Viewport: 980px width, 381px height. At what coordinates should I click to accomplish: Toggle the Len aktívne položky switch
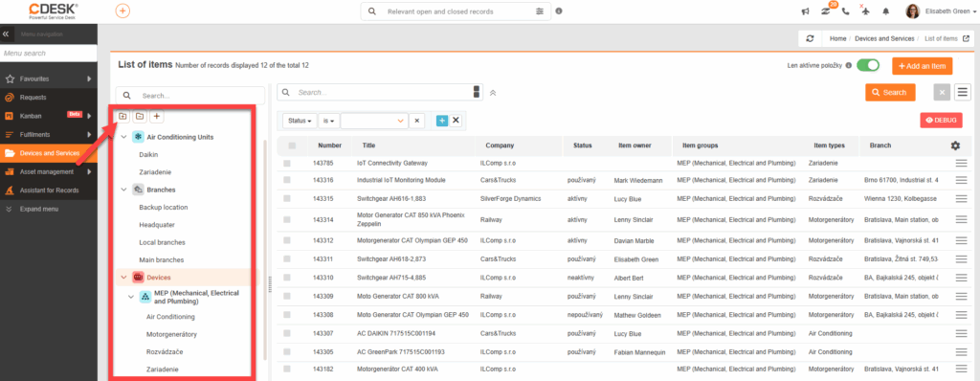tap(868, 65)
